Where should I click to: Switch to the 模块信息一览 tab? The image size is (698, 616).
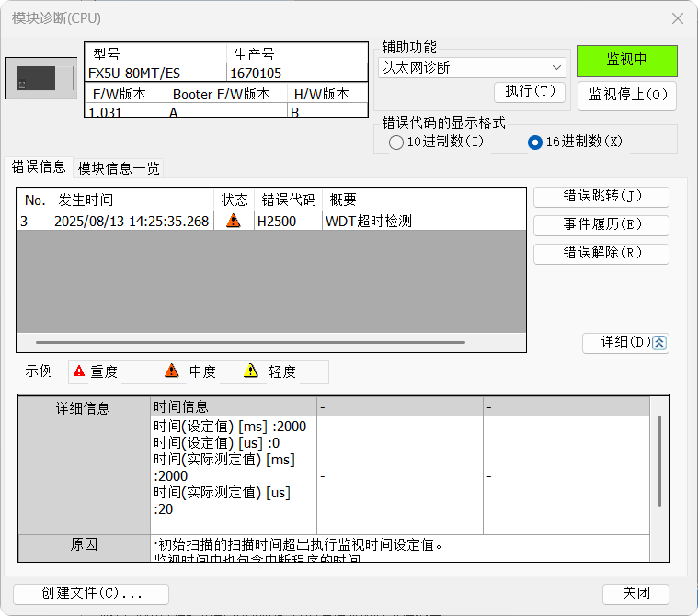pyautogui.click(x=119, y=168)
